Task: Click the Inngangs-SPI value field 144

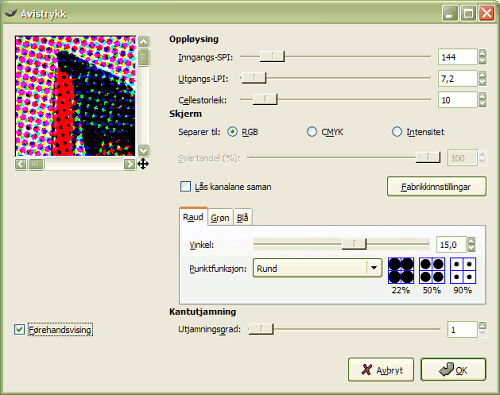Action: [457, 57]
